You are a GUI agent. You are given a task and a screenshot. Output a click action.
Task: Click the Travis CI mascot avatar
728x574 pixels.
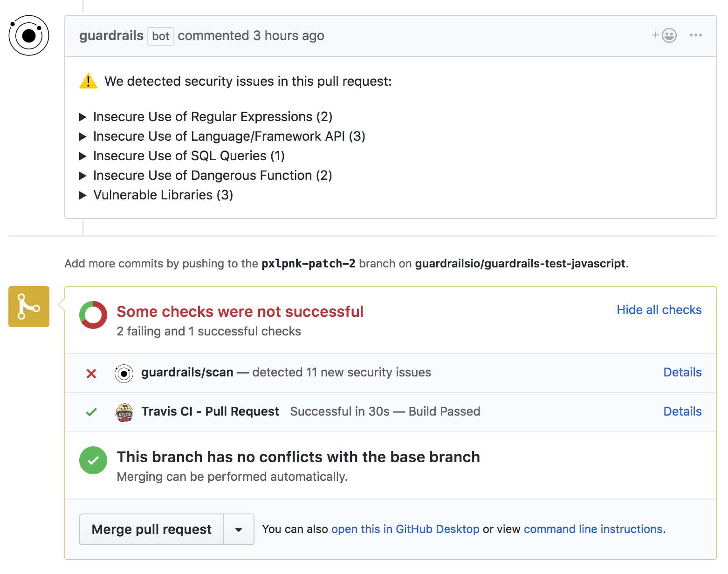pos(124,412)
